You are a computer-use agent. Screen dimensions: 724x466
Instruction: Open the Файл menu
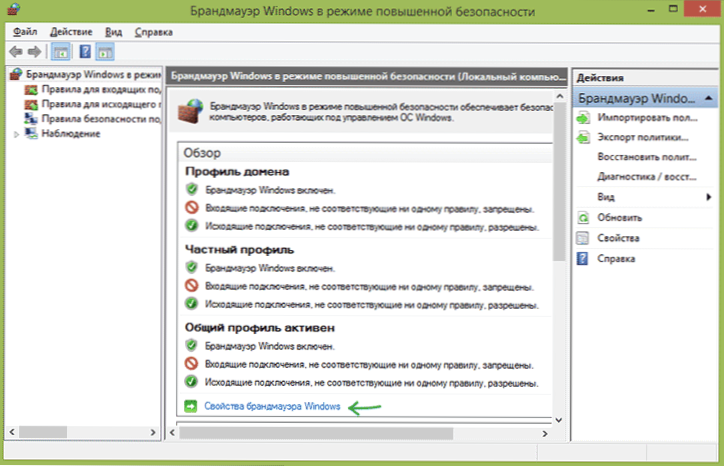25,32
